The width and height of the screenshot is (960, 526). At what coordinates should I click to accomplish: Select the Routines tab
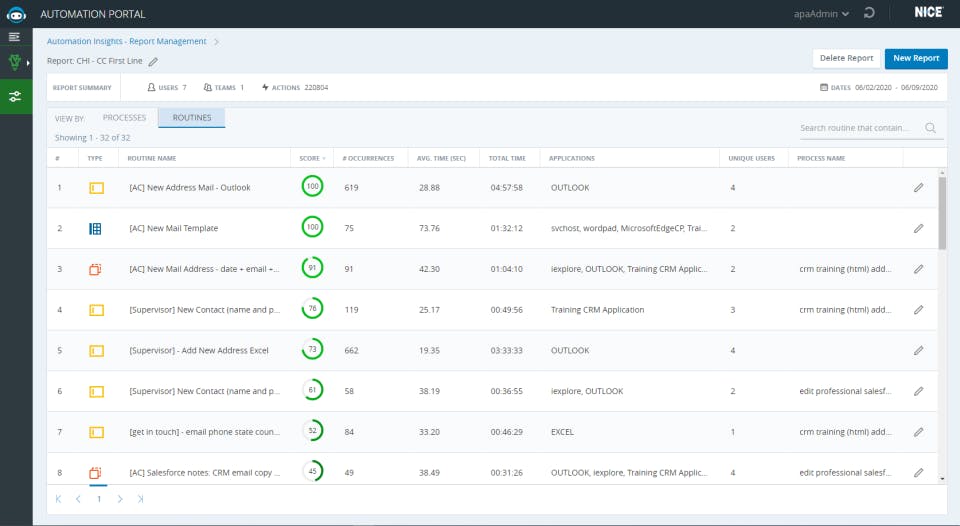point(192,118)
